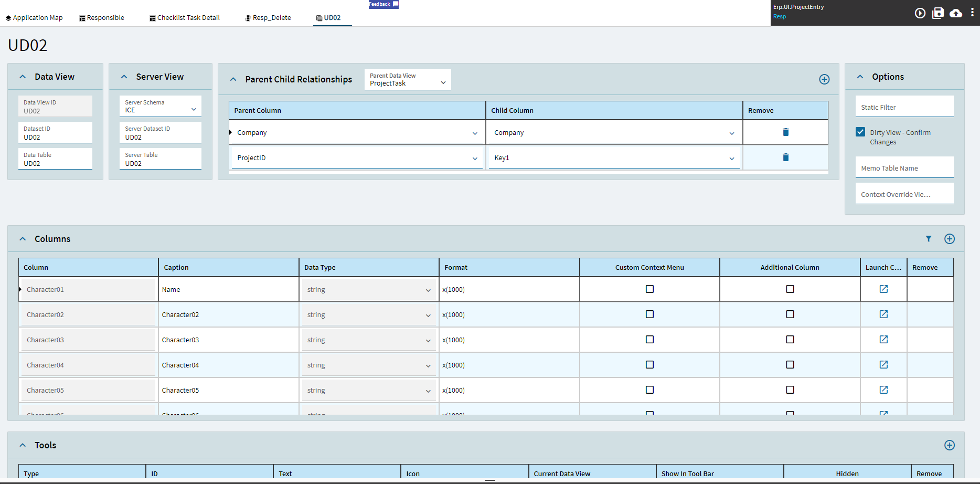980x484 pixels.
Task: Click the Resp link under Erp.UI.ProjectEntry
Action: pyautogui.click(x=779, y=17)
